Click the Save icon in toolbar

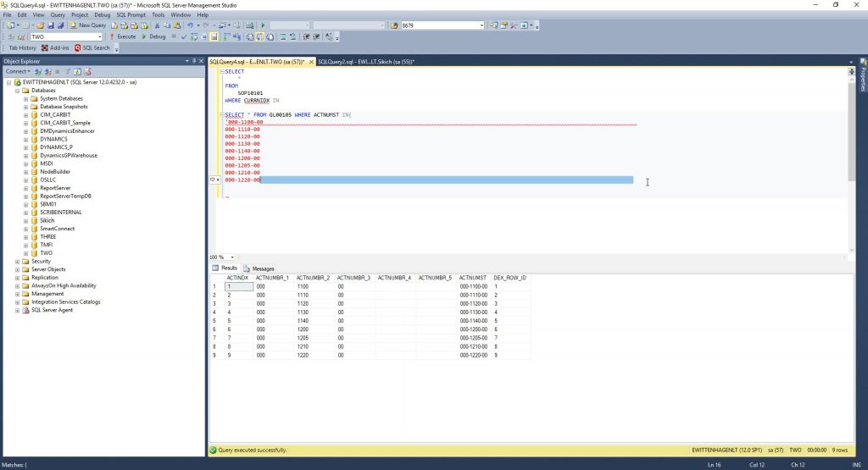click(50, 25)
